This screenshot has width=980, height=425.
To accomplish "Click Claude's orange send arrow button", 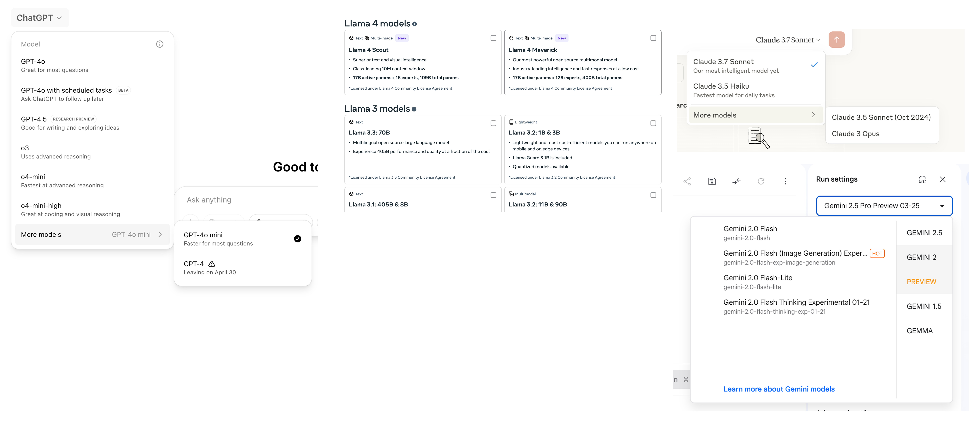I will pos(837,40).
